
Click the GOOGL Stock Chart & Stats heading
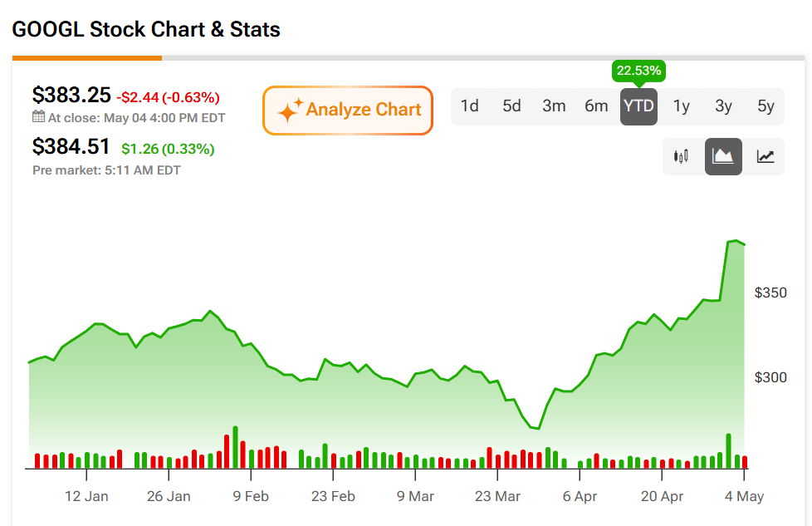point(146,30)
